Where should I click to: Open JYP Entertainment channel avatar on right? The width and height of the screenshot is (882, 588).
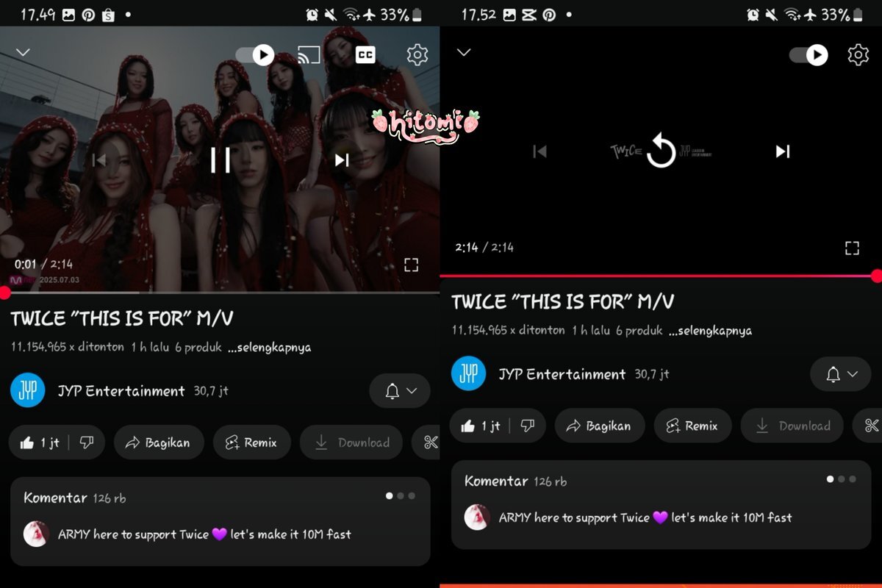(x=469, y=373)
